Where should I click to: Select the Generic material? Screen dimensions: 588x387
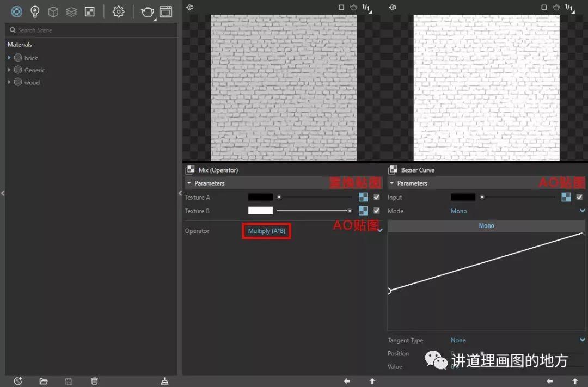(34, 70)
